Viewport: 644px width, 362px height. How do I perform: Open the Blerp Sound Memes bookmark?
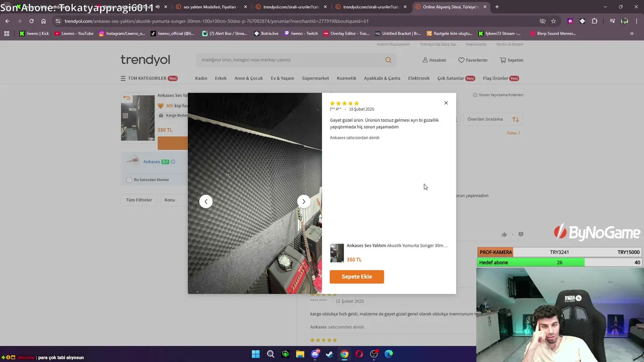click(552, 34)
